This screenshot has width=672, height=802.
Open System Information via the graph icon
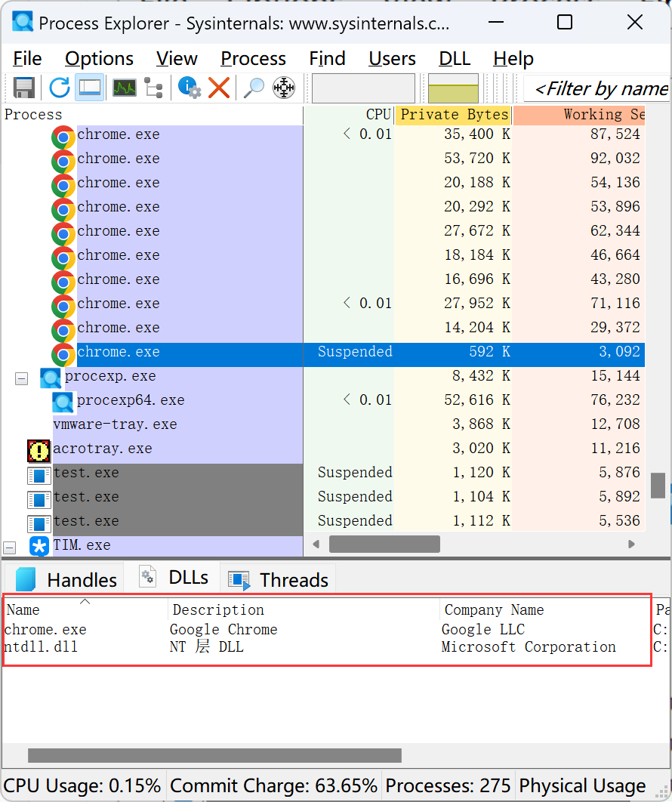pos(124,88)
